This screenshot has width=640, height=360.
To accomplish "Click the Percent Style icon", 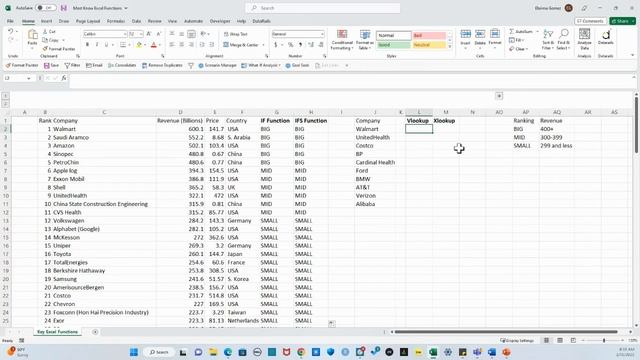I will 290,44.
